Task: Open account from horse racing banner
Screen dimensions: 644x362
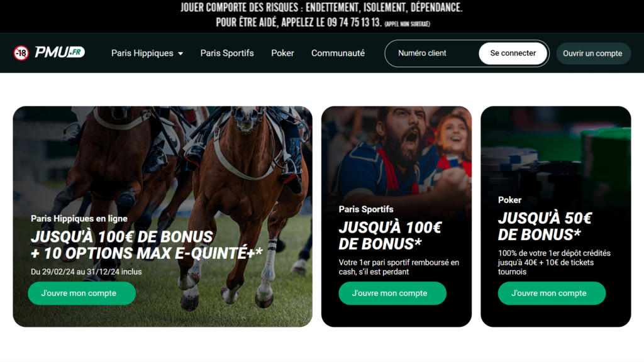Action: tap(82, 293)
